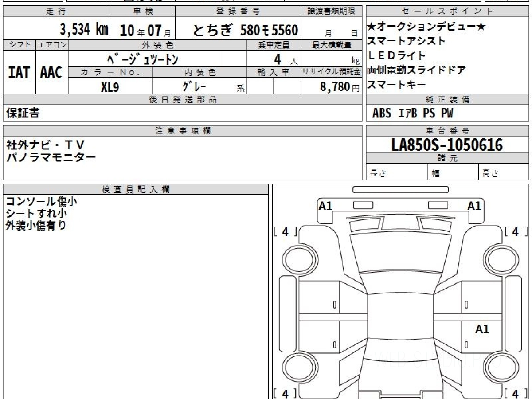
Task: Click the 内装色 header cell
Action: [199, 72]
